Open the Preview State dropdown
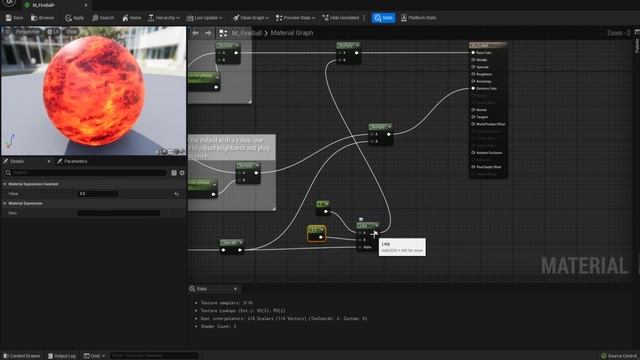640x360 pixels. pos(296,18)
